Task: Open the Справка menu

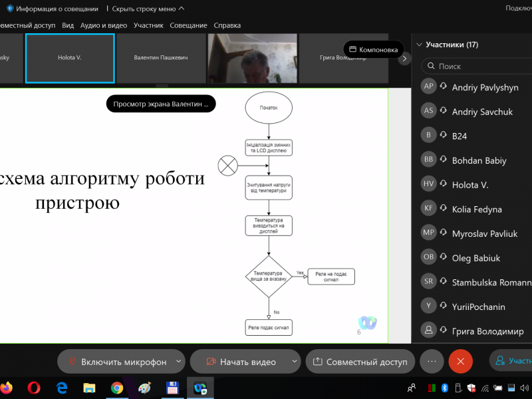Action: coord(227,25)
